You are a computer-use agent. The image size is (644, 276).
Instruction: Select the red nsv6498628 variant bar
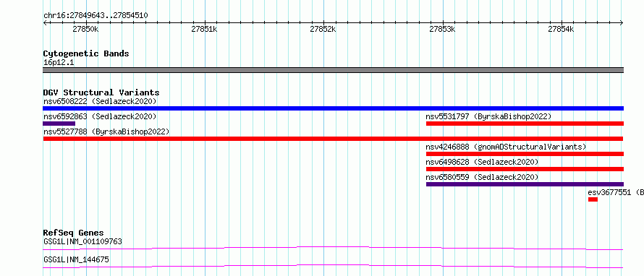pyautogui.click(x=525, y=169)
